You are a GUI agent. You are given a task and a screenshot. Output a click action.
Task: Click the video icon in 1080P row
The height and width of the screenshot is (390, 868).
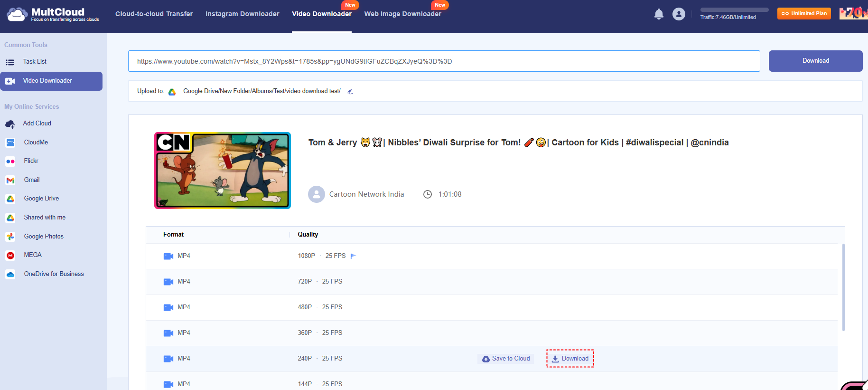point(168,256)
